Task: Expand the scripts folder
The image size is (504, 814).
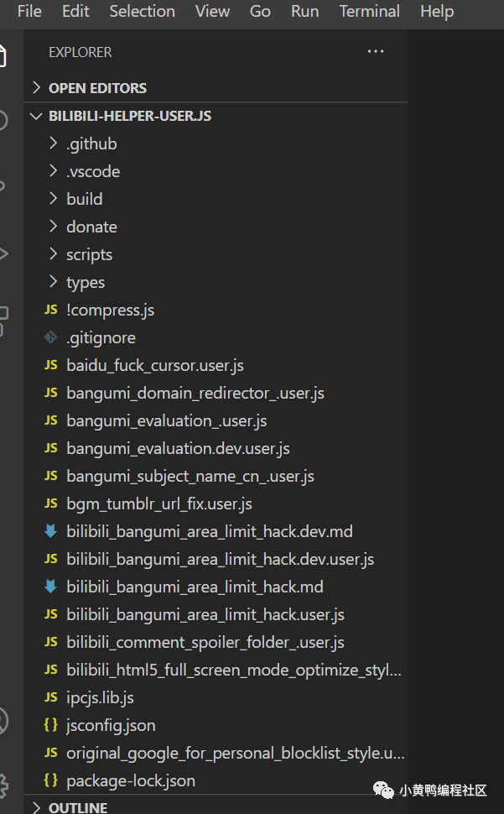Action: point(216,254)
